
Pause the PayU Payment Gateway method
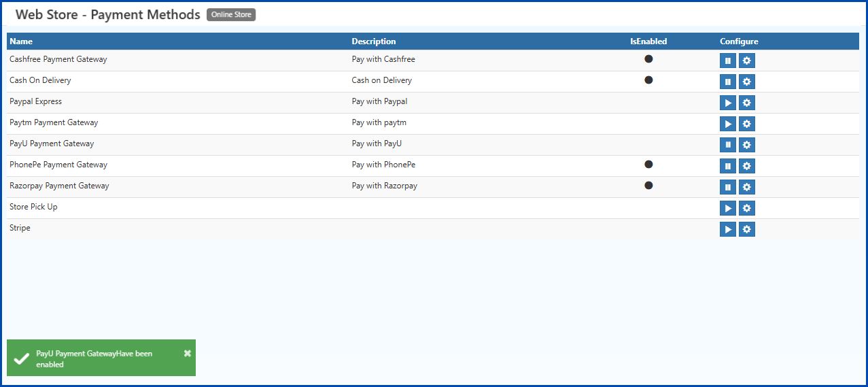(x=727, y=145)
